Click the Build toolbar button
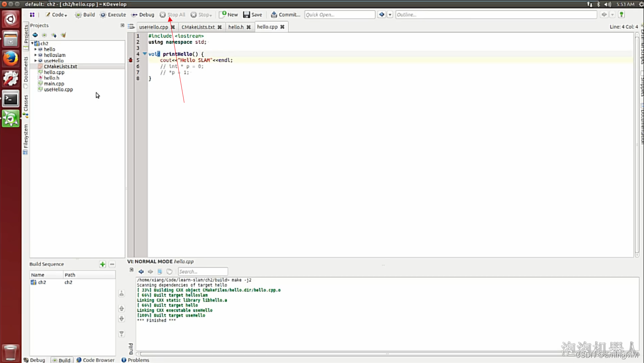This screenshot has height=363, width=644. [85, 14]
